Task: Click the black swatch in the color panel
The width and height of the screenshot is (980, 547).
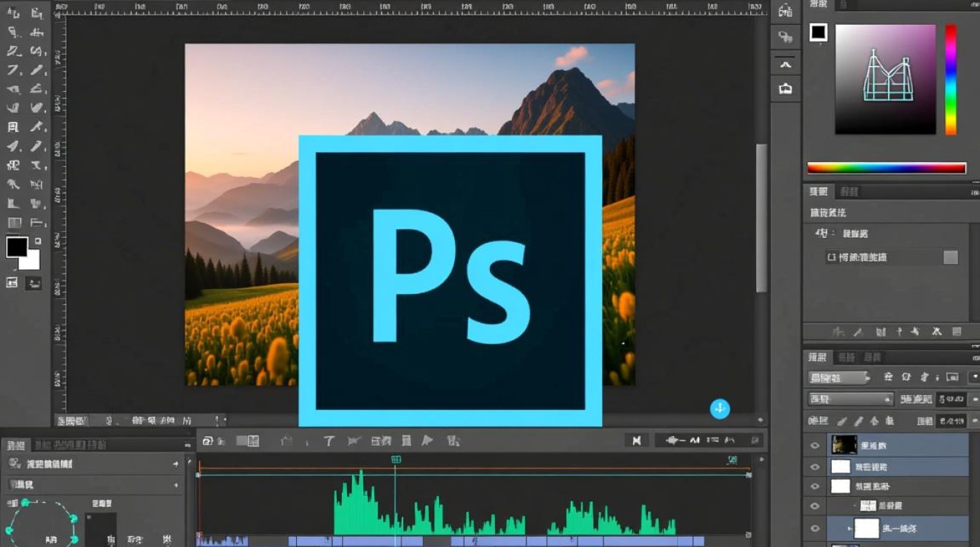Action: click(819, 32)
